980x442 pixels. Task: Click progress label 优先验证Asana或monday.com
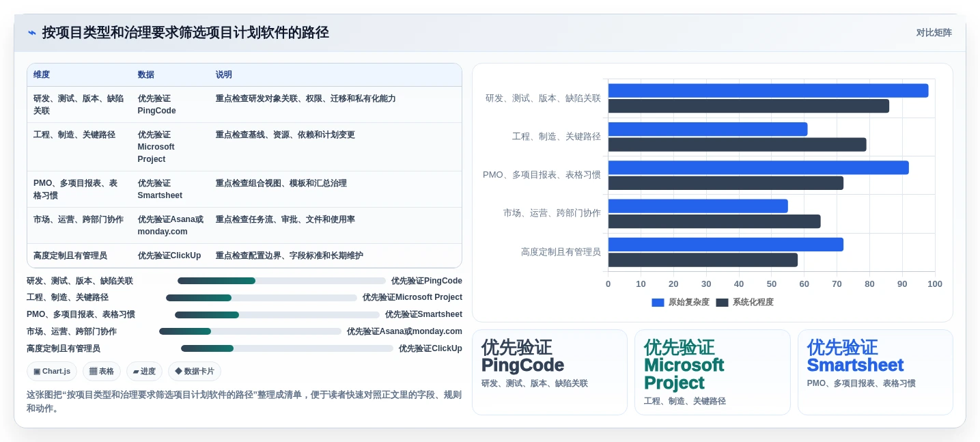pyautogui.click(x=404, y=331)
